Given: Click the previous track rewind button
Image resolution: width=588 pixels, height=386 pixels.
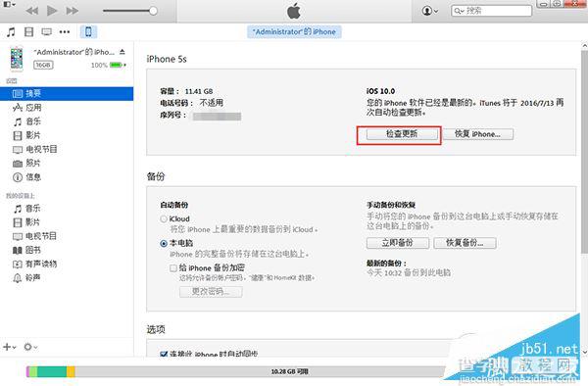Looking at the screenshot, I should 32,11.
